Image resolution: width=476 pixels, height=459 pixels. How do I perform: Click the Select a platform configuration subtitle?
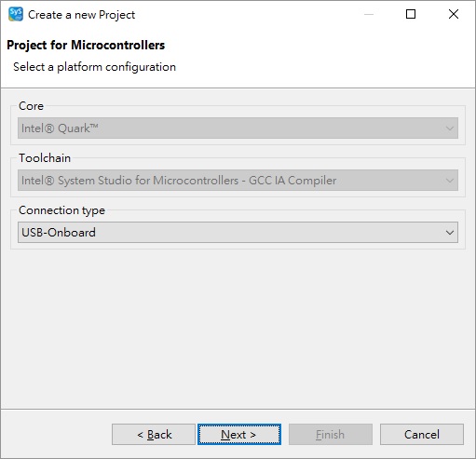(94, 67)
